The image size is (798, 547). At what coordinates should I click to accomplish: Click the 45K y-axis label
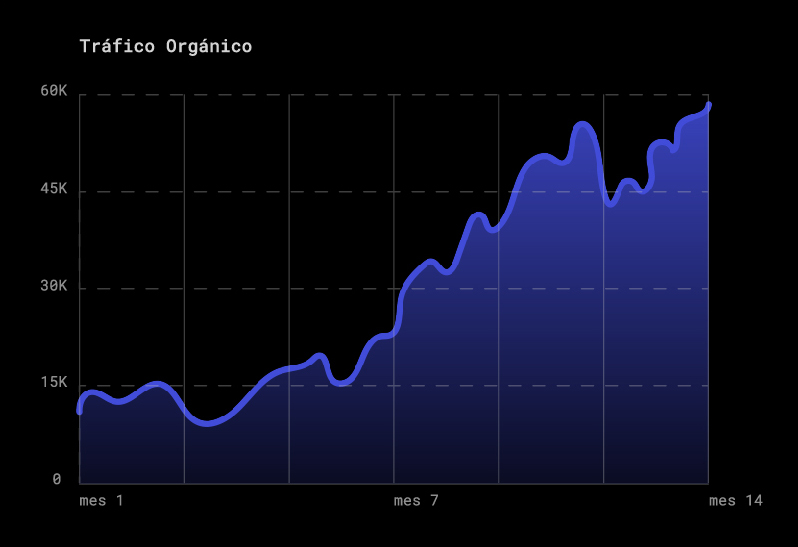point(53,189)
